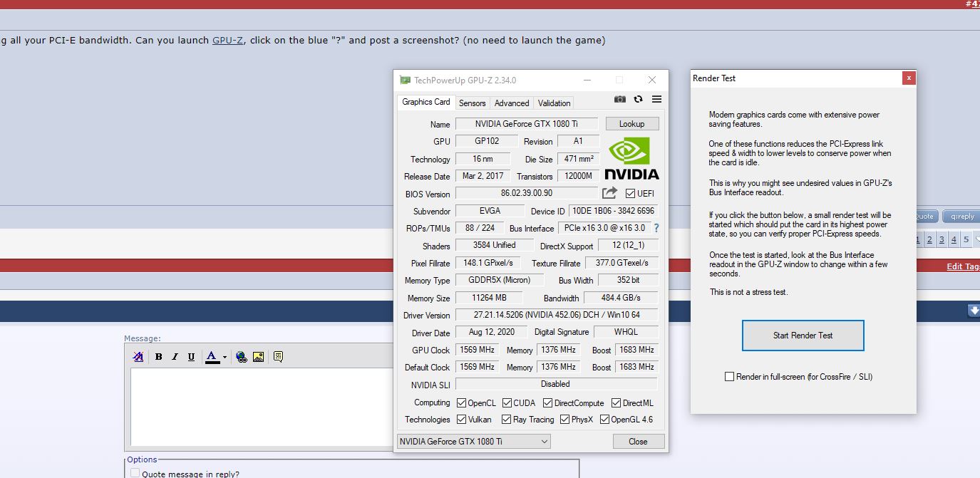Toggle the UEFI checkbox
The width and height of the screenshot is (980, 478).
pyautogui.click(x=630, y=193)
